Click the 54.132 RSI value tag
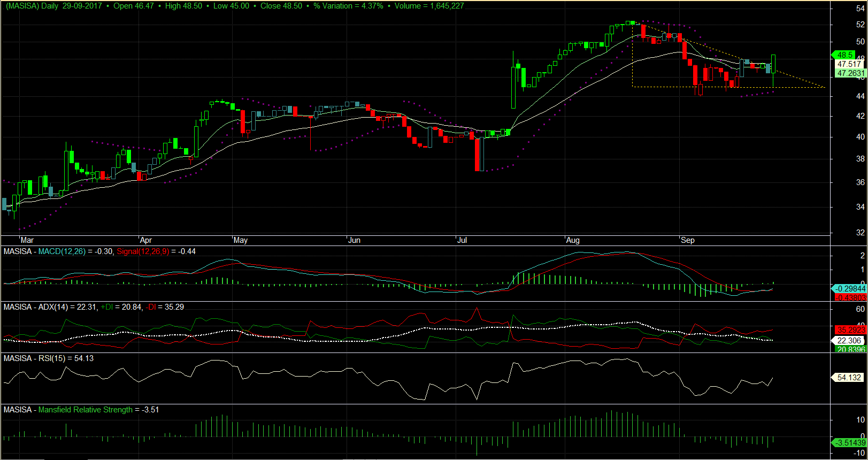This screenshot has height=460, width=868. 849,378
